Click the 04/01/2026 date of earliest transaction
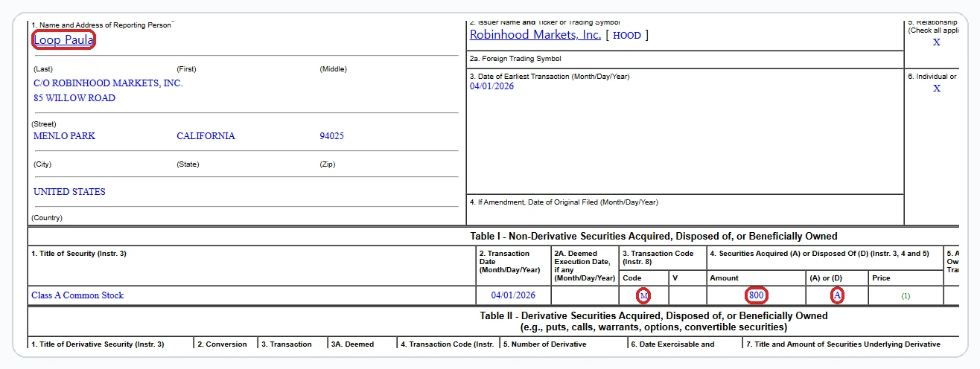This screenshot has height=369, width=980. pos(491,86)
